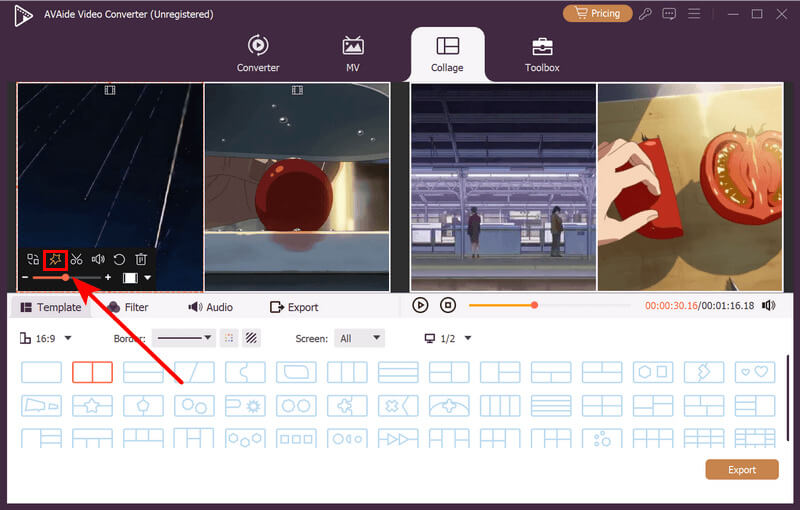Open the register key icon

point(645,14)
